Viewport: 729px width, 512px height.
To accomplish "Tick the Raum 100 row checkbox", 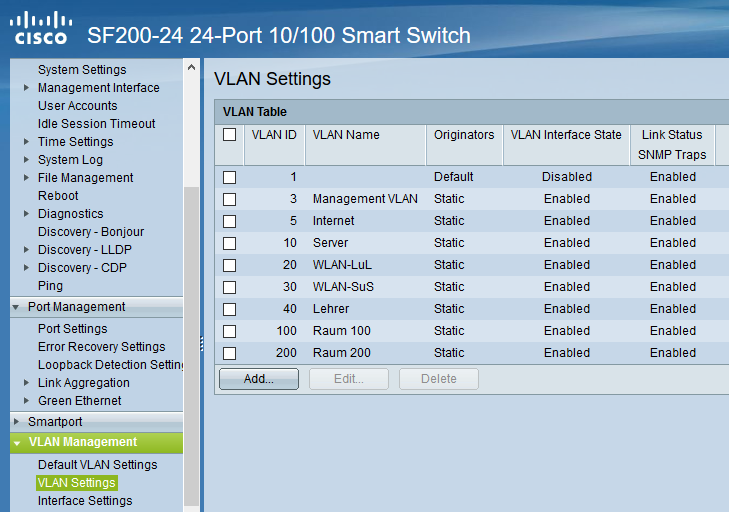I will coord(229,332).
